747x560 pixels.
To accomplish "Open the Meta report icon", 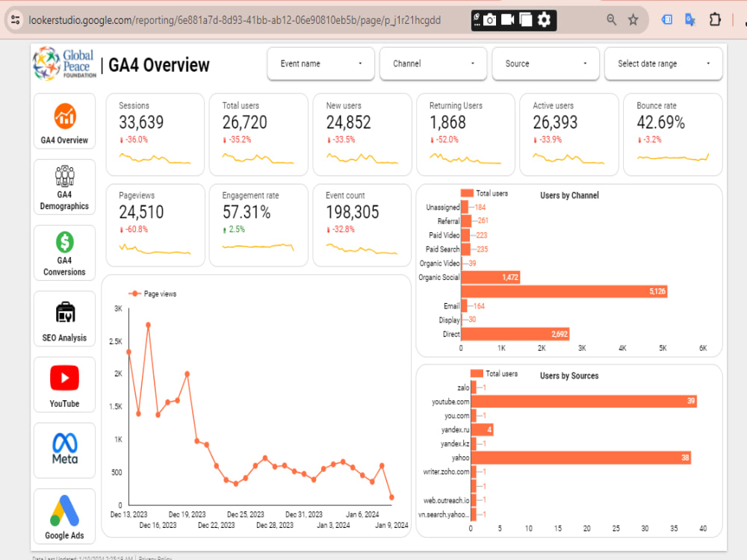I will (x=65, y=449).
